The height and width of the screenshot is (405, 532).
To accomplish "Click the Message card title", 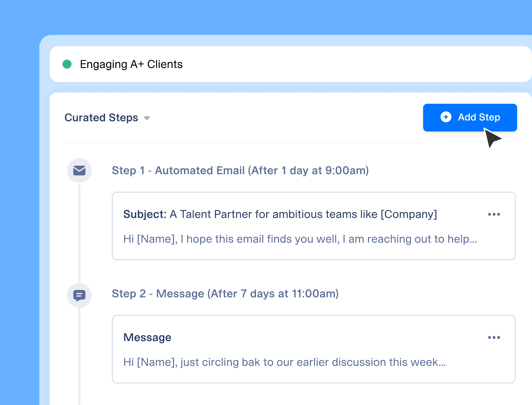I will click(147, 337).
